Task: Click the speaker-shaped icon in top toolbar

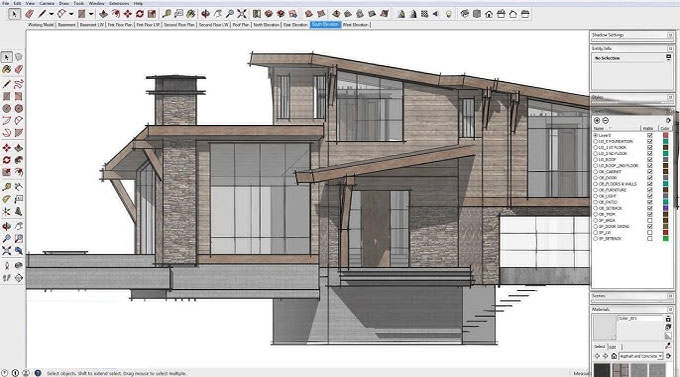Action: pyautogui.click(x=436, y=14)
